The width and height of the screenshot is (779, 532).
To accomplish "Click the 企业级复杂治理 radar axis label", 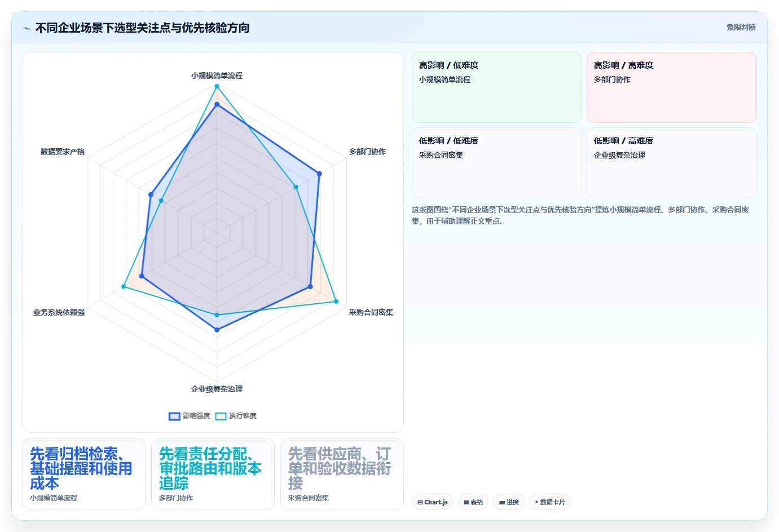I will 217,389.
